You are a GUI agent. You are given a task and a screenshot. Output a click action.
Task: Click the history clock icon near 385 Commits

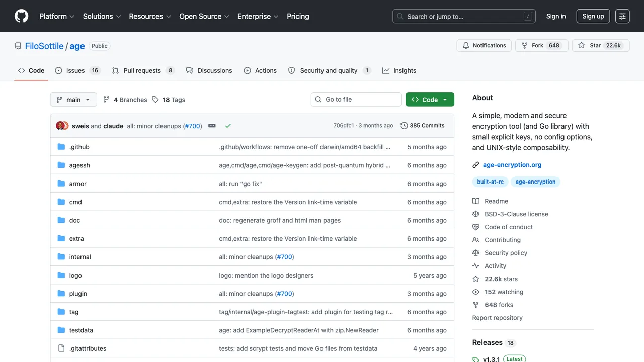[404, 126]
